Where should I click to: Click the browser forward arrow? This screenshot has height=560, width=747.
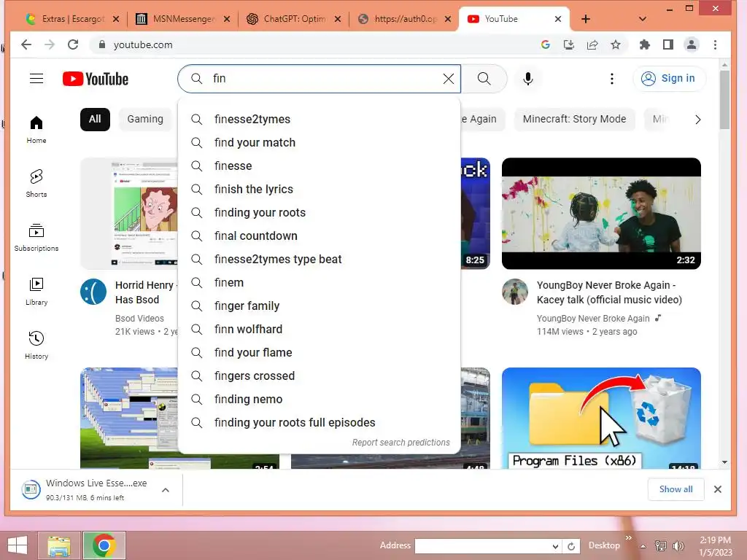coord(50,44)
